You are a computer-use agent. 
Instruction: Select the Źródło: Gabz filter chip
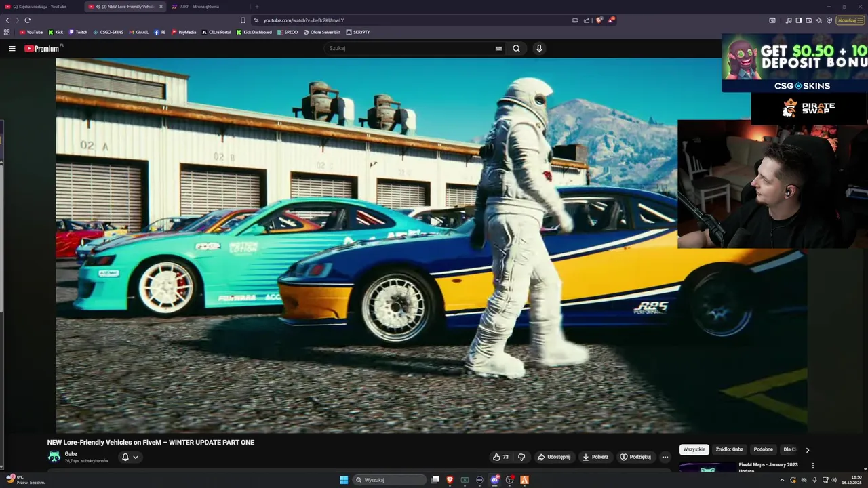[x=730, y=449]
